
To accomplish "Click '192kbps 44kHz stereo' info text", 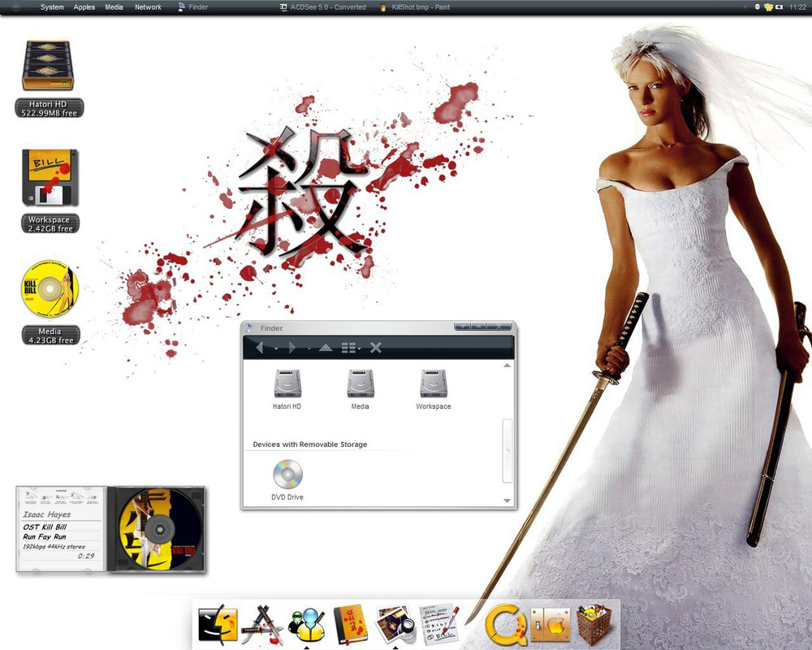I will pyautogui.click(x=54, y=546).
